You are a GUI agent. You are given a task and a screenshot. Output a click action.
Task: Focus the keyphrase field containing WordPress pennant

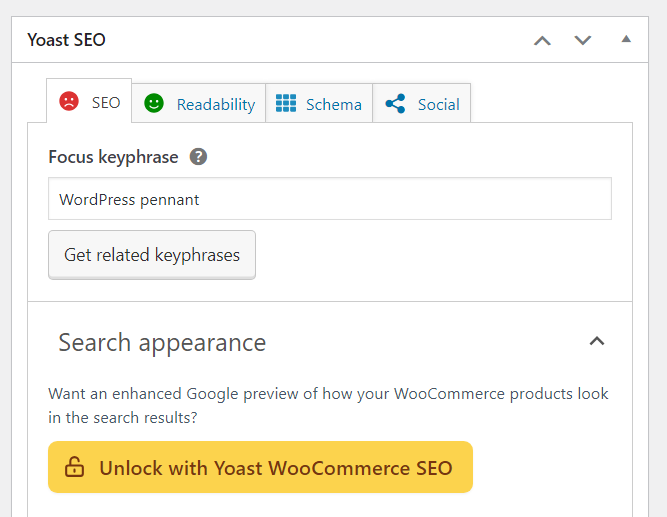[329, 199]
